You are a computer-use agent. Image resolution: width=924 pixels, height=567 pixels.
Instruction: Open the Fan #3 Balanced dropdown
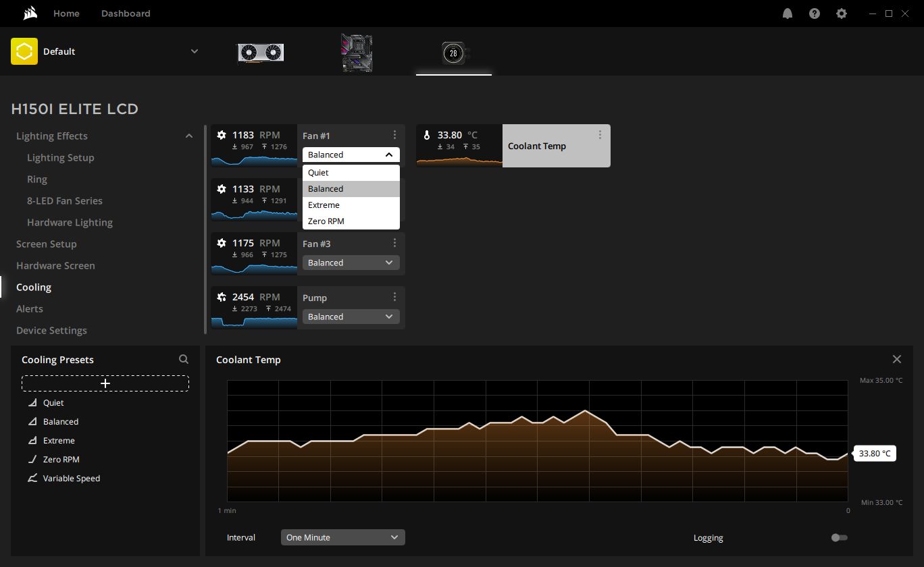(x=351, y=263)
